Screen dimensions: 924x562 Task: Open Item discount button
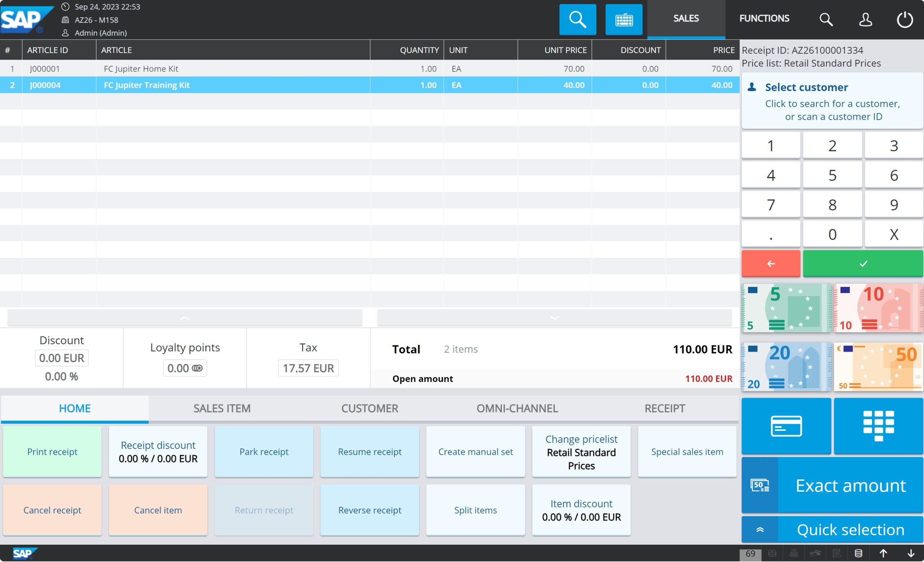tap(581, 510)
